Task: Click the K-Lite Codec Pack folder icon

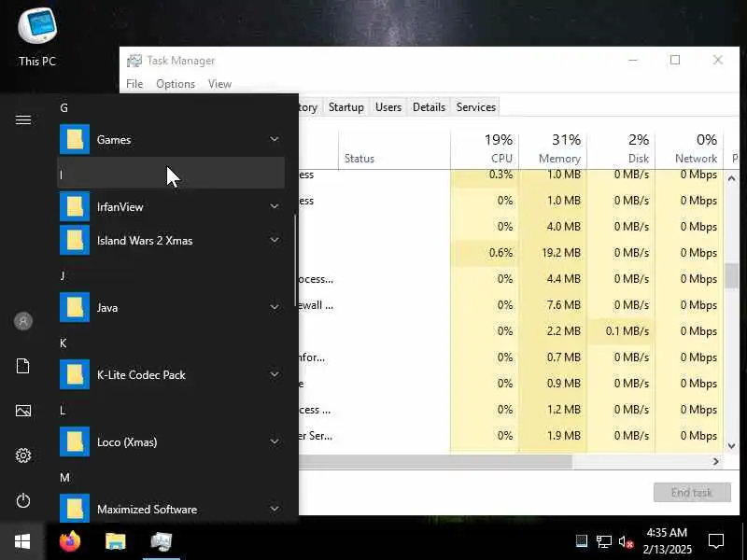Action: [75, 375]
